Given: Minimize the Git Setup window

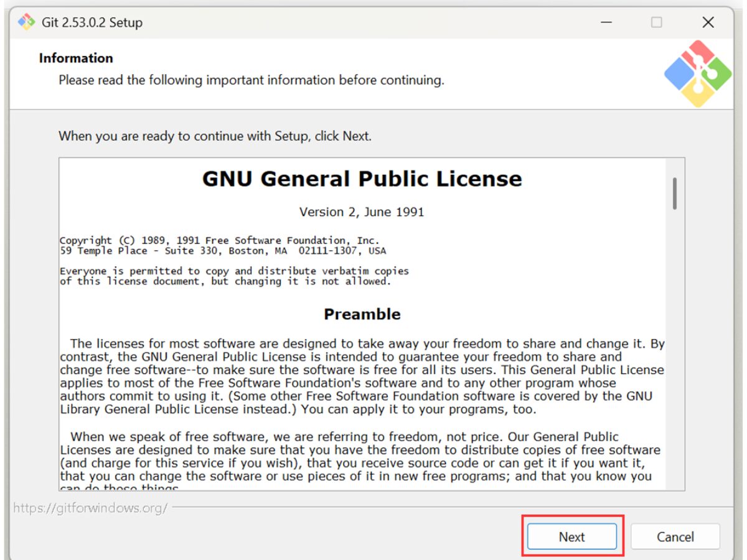Looking at the screenshot, I should 606,22.
